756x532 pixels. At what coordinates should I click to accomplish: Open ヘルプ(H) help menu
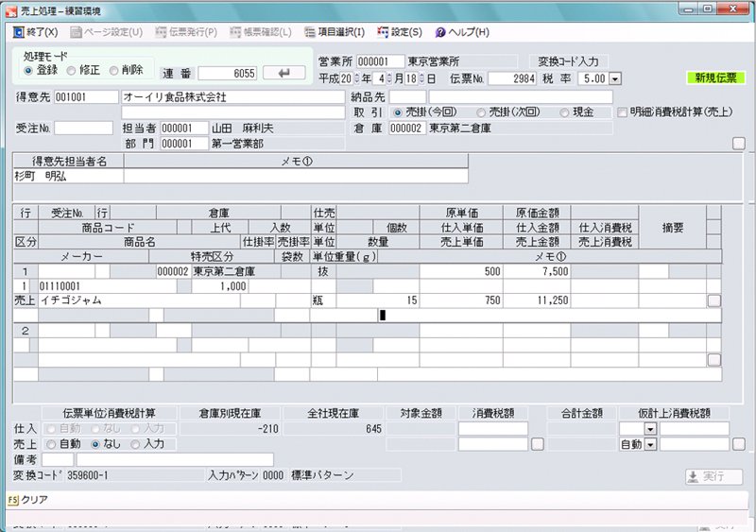[462, 32]
